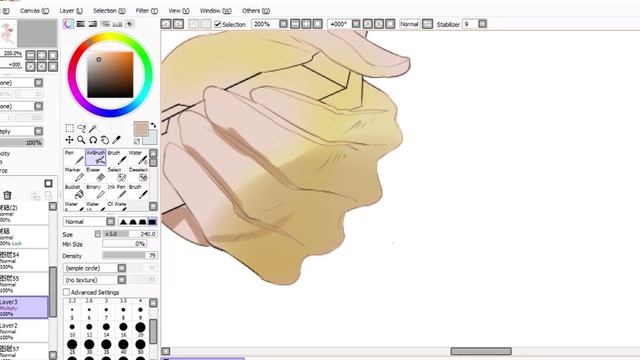Select the Layer3 Multiply layer
Viewport: 640px width, 360px height.
[x=24, y=307]
